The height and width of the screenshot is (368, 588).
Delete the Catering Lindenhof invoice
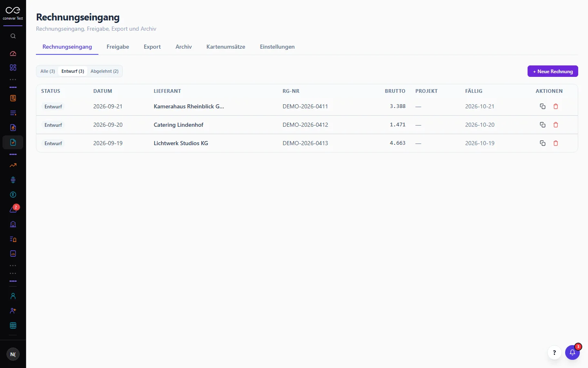(556, 125)
